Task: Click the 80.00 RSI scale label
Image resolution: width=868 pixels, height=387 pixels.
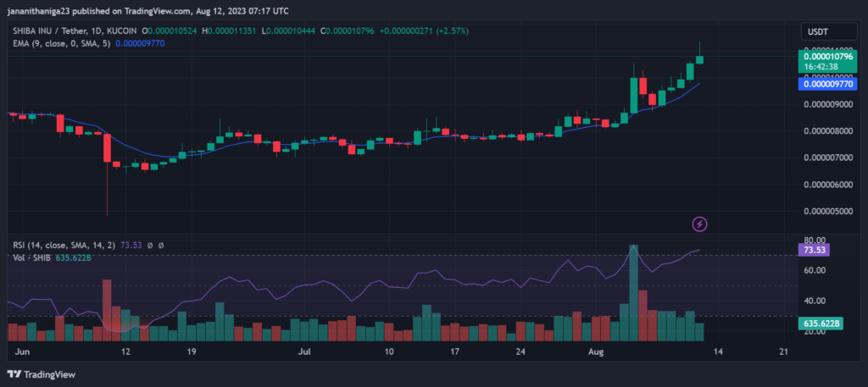Action: (815, 240)
